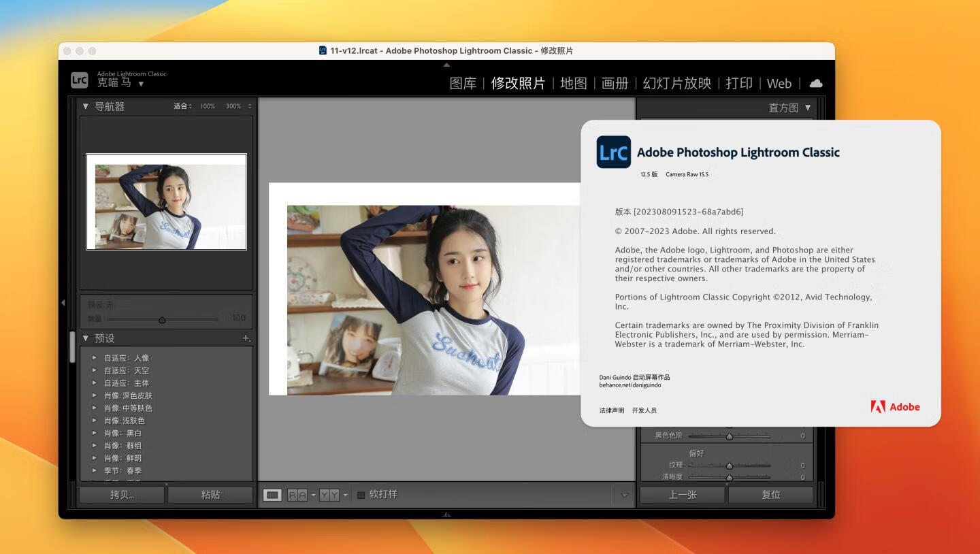The image size is (980, 554).
Task: Expand preset group 肖像: 浅肤色
Action: pyautogui.click(x=95, y=421)
